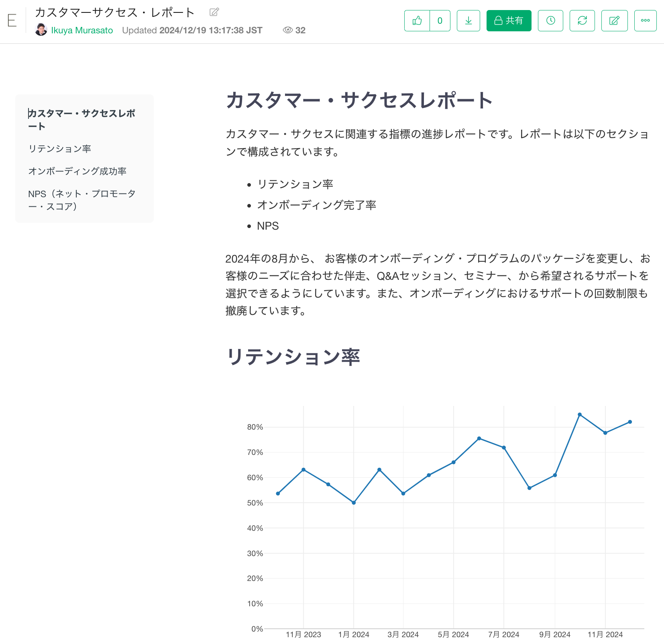Open the clock schedule icon

(x=550, y=20)
